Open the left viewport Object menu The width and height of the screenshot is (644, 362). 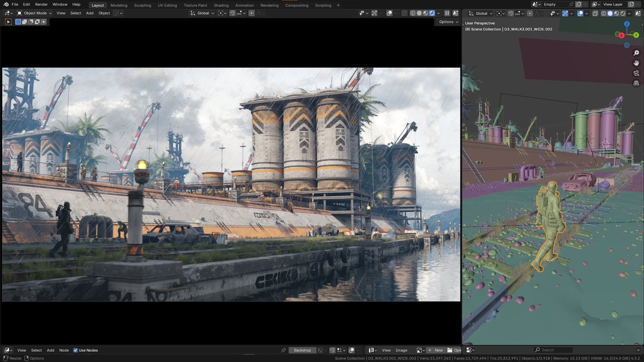pyautogui.click(x=104, y=13)
